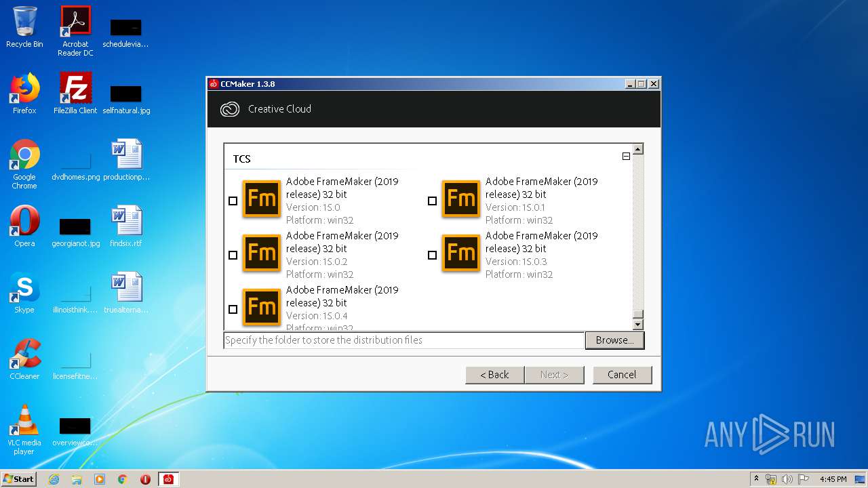Select FileZilla Client desktop shortcut
This screenshot has height=488, width=868.
(x=75, y=94)
